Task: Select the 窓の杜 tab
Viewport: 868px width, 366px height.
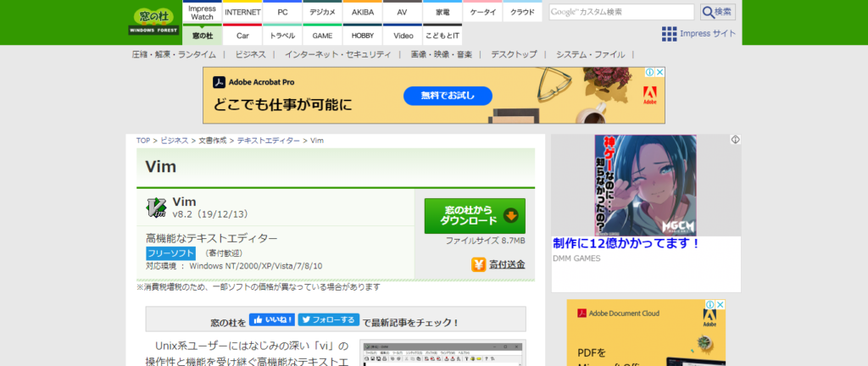Action: (202, 36)
